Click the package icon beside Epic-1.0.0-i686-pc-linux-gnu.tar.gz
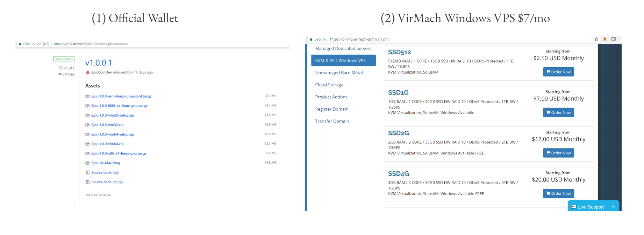644x235 pixels. [x=87, y=106]
